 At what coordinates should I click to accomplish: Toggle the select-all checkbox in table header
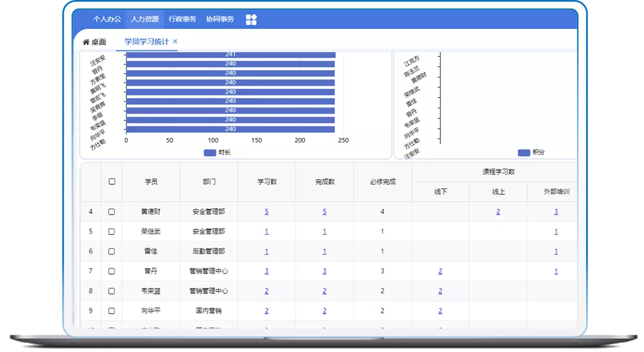pos(111,181)
